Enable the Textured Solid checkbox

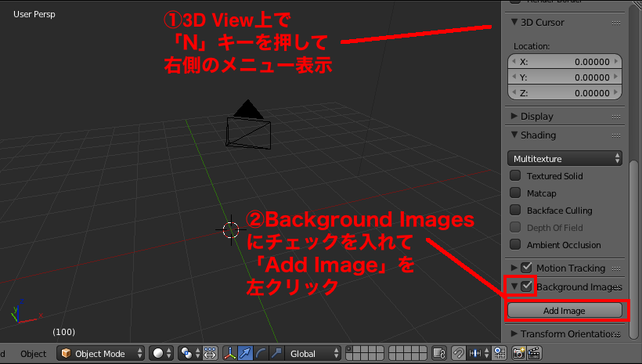click(x=515, y=175)
